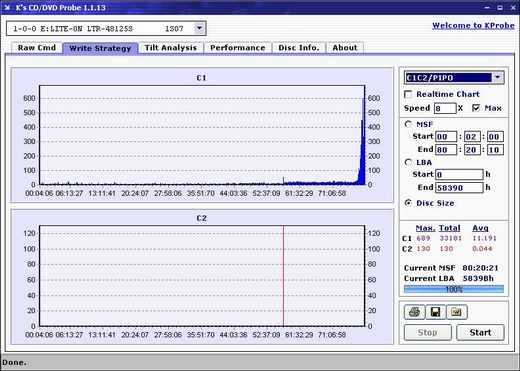Click the red marker line in C2 chart
This screenshot has height=371, width=520.
pyautogui.click(x=283, y=276)
